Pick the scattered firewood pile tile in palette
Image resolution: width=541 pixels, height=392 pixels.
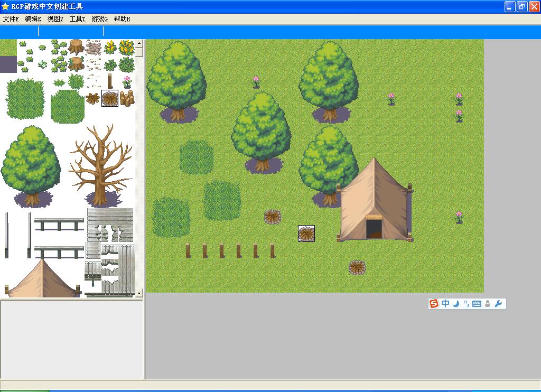92,98
